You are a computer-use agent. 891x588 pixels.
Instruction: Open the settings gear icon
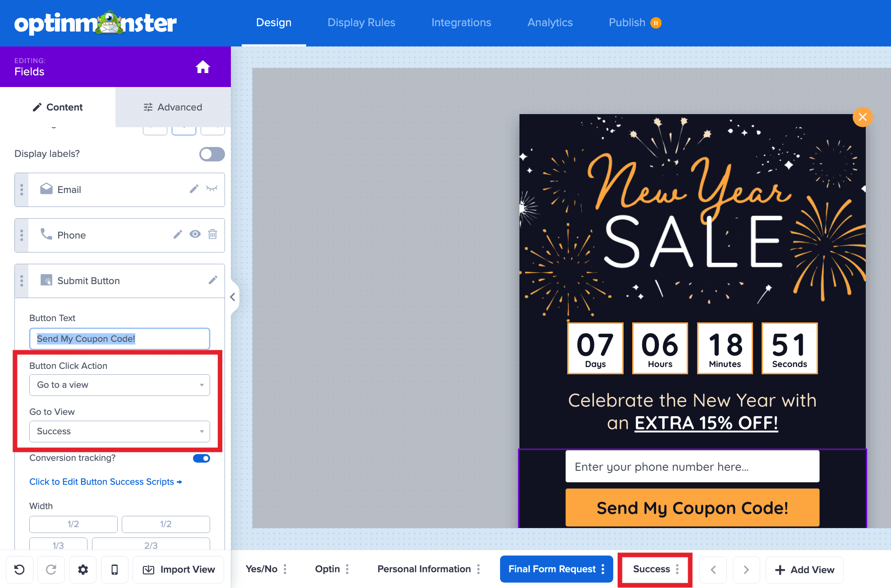[x=83, y=570]
